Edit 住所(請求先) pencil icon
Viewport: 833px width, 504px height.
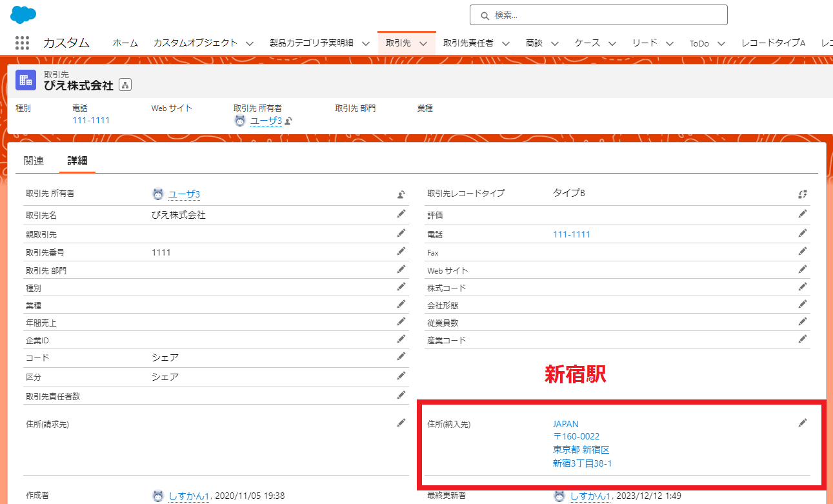[401, 423]
